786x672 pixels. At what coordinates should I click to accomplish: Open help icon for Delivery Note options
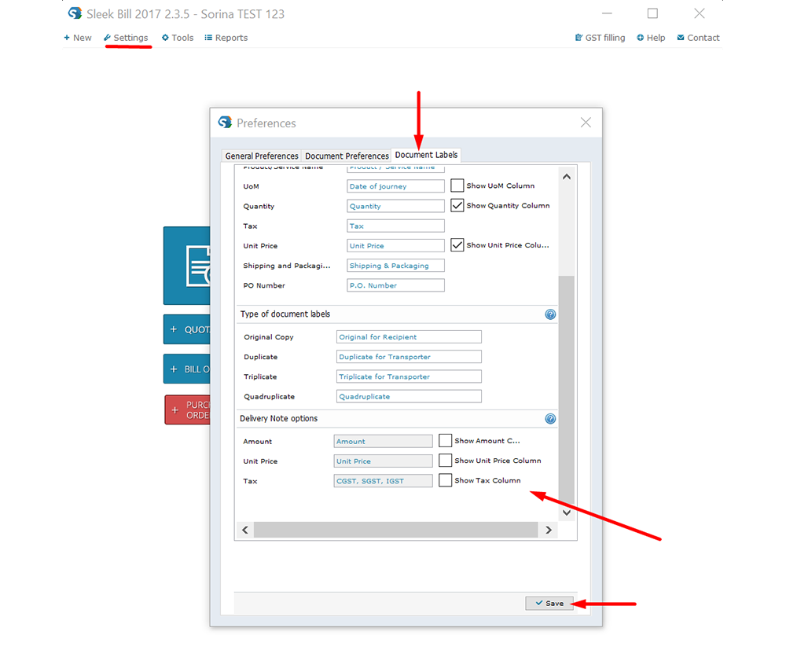pyautogui.click(x=550, y=419)
